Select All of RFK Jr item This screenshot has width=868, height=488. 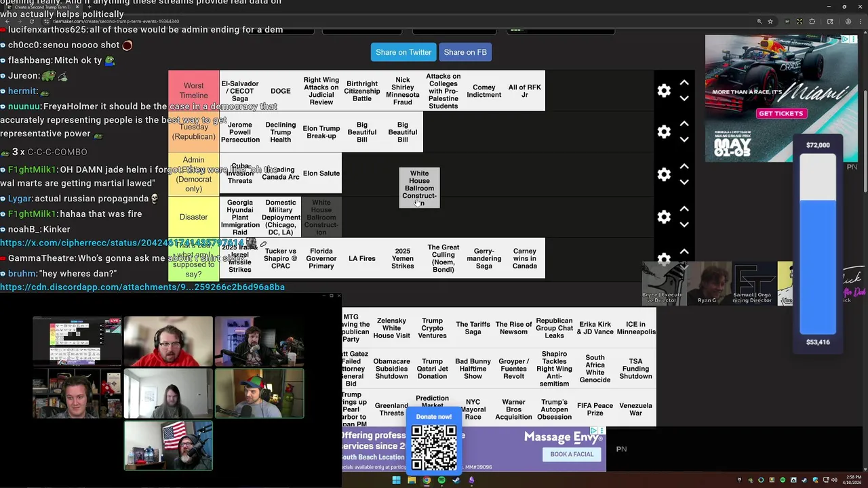[x=525, y=91]
